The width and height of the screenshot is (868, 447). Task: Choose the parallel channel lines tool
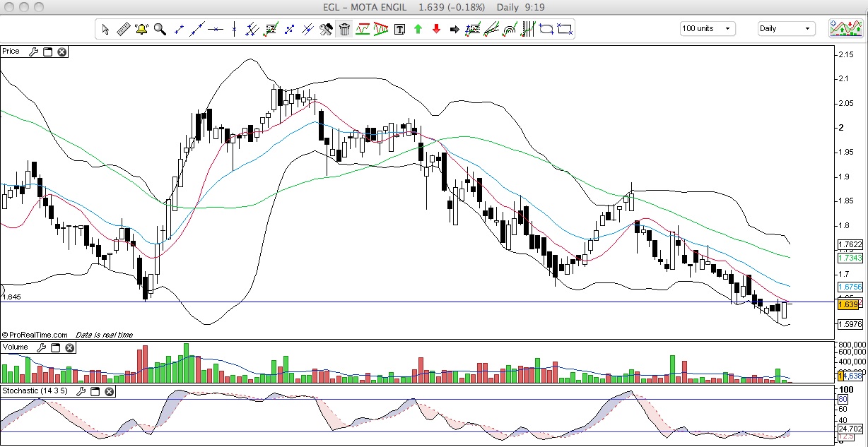[x=252, y=29]
